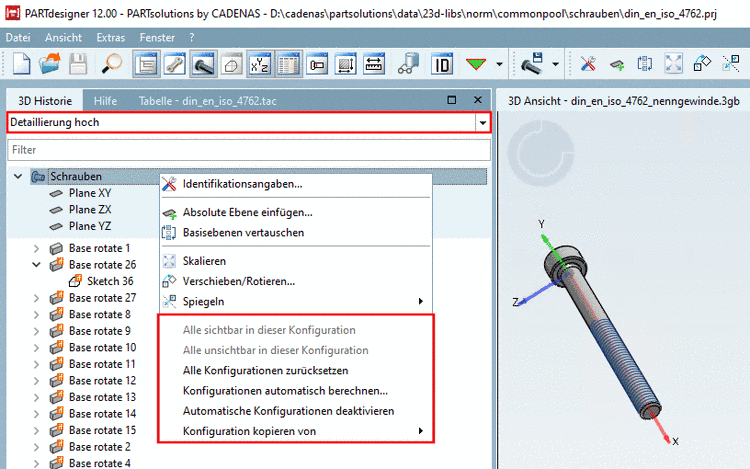The image size is (750, 469).
Task: Toggle the 3D view screw window icon
Action: [203, 64]
